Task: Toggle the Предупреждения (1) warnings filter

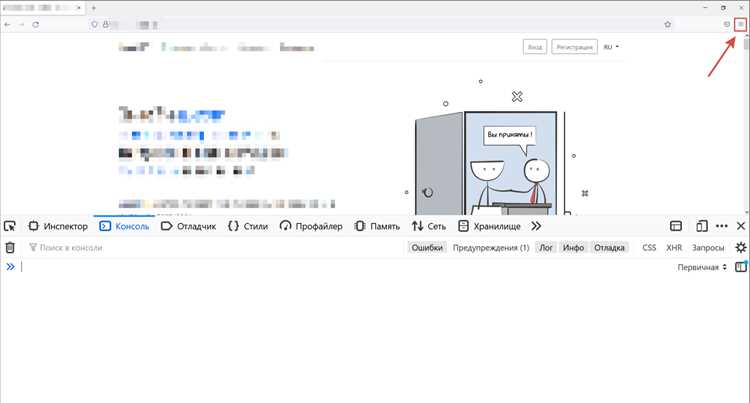Action: 491,248
